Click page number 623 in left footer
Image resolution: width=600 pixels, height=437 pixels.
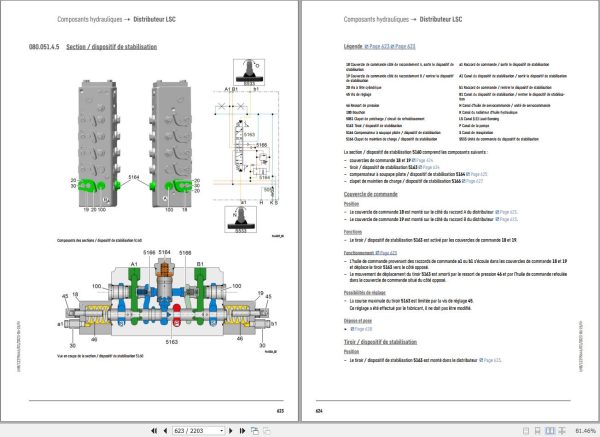click(280, 411)
